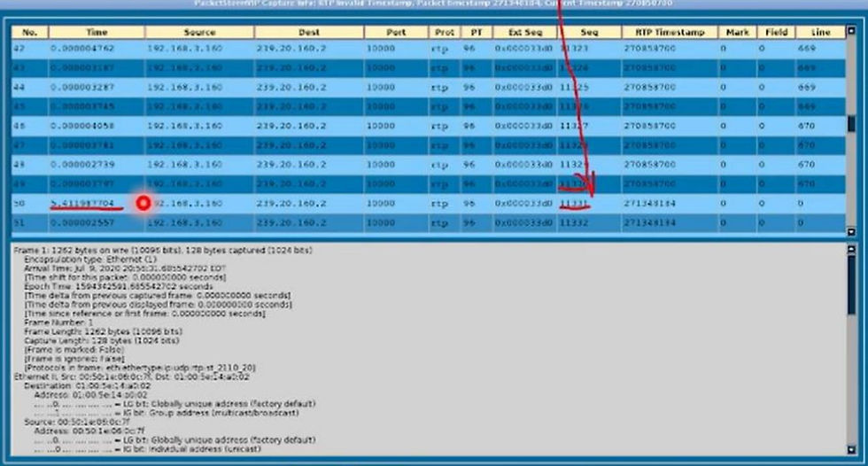
Task: Click Ext Seq value in packet 46 row
Action: pos(523,126)
